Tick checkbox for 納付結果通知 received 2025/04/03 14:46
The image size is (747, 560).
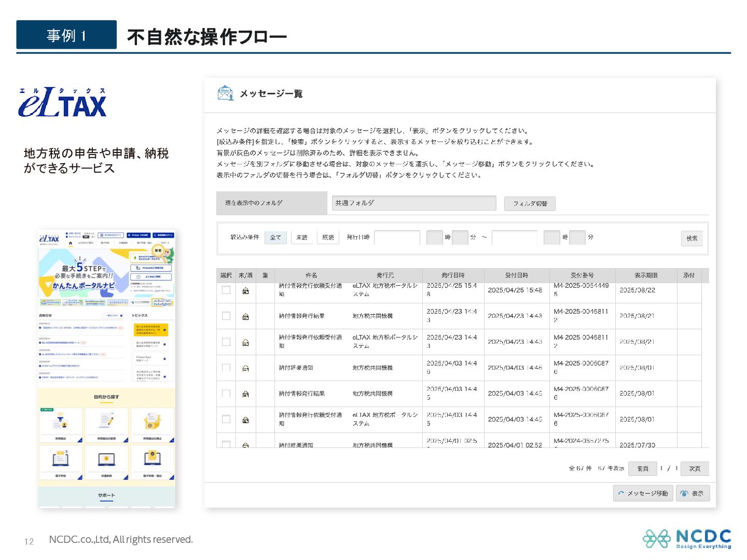pos(226,368)
